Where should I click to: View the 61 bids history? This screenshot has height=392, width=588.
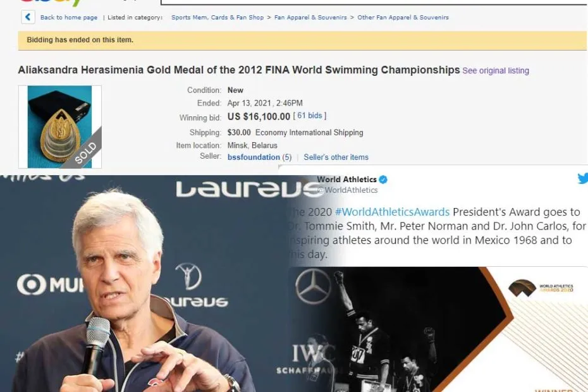pyautogui.click(x=309, y=116)
